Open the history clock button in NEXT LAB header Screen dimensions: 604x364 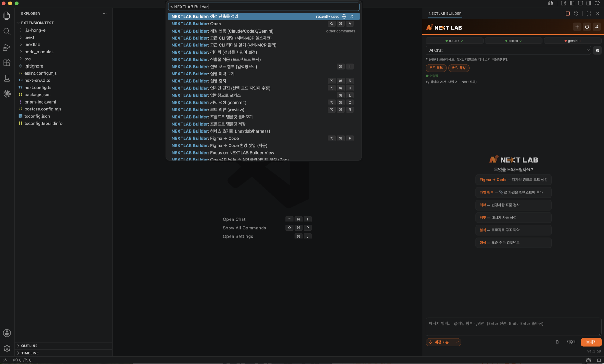[x=587, y=27]
